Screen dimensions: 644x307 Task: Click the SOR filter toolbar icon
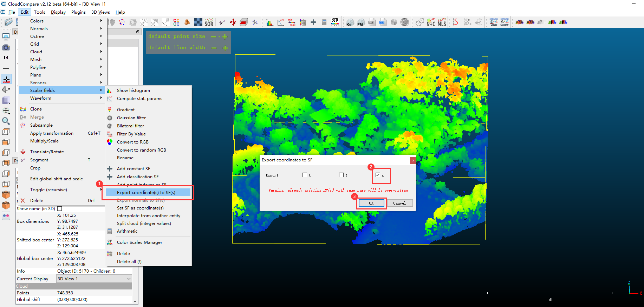[209, 22]
